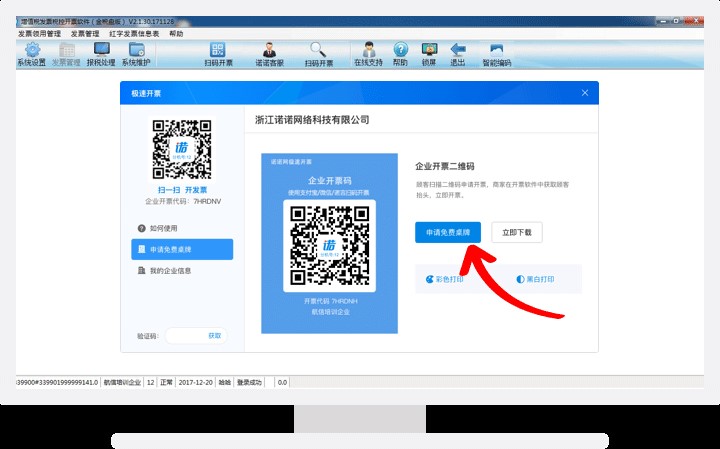
Task: Click 极速开票 dialog title
Action: pyautogui.click(x=146, y=93)
